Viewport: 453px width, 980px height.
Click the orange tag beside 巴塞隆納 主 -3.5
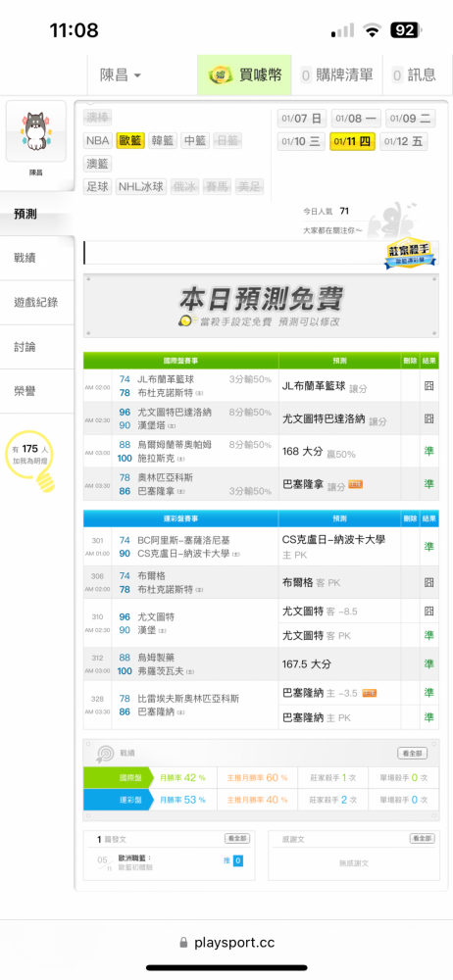(x=369, y=693)
